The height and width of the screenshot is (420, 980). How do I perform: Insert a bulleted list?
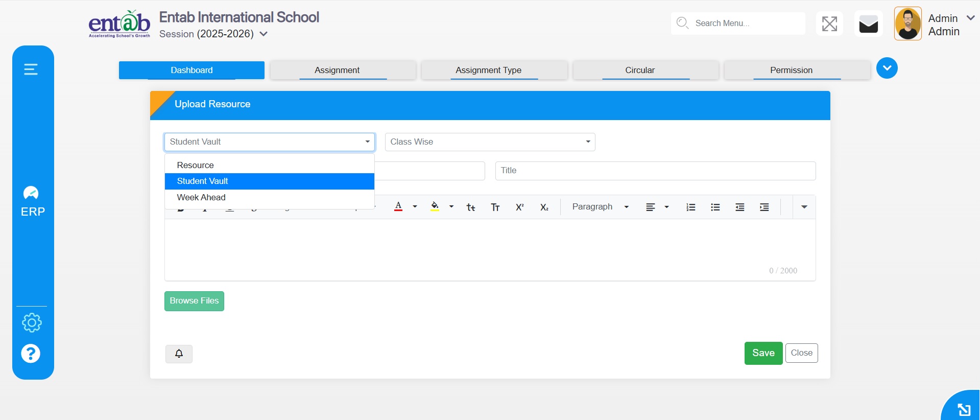coord(715,207)
